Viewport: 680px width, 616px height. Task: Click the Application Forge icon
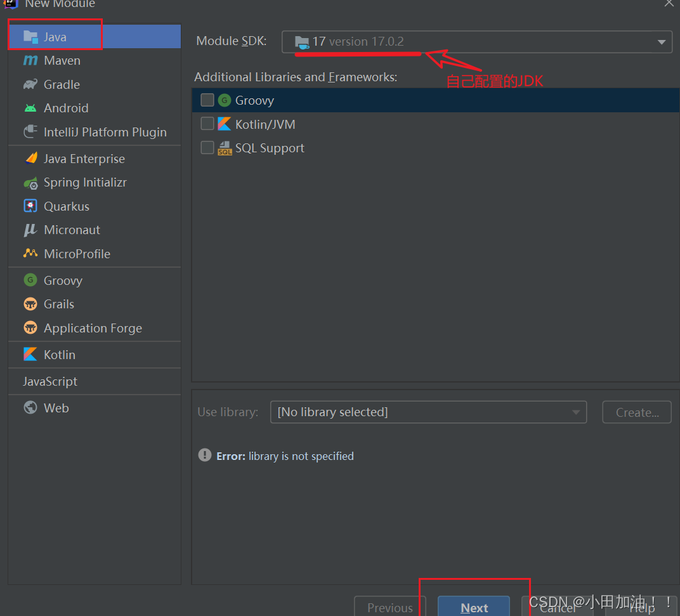pyautogui.click(x=30, y=327)
